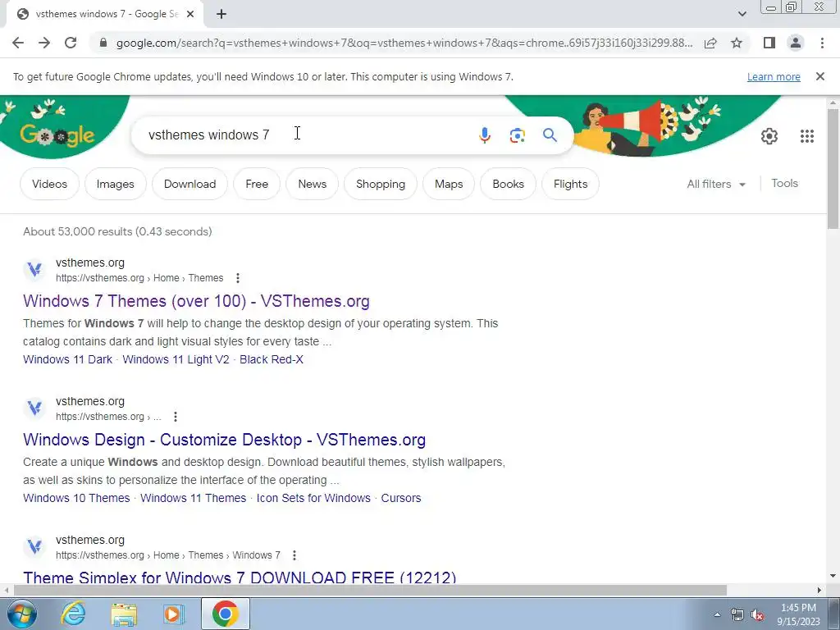
Task: View site information via lock icon
Action: coord(103,43)
